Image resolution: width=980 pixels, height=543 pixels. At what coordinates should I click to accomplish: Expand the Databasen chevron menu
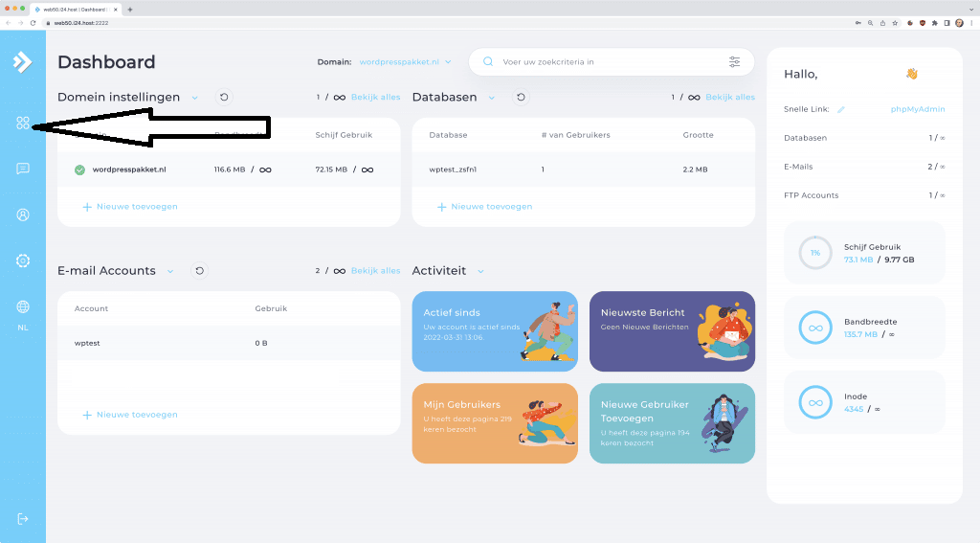pos(492,98)
